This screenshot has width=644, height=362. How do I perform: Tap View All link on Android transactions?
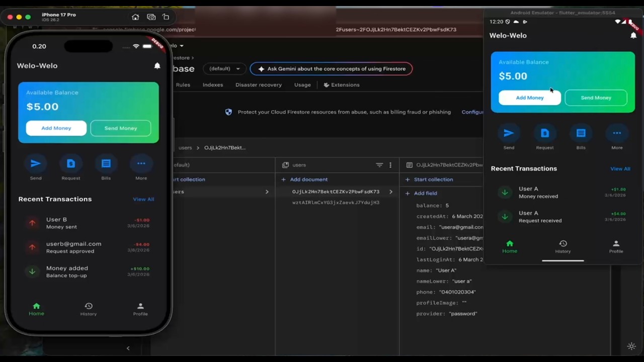click(x=620, y=169)
